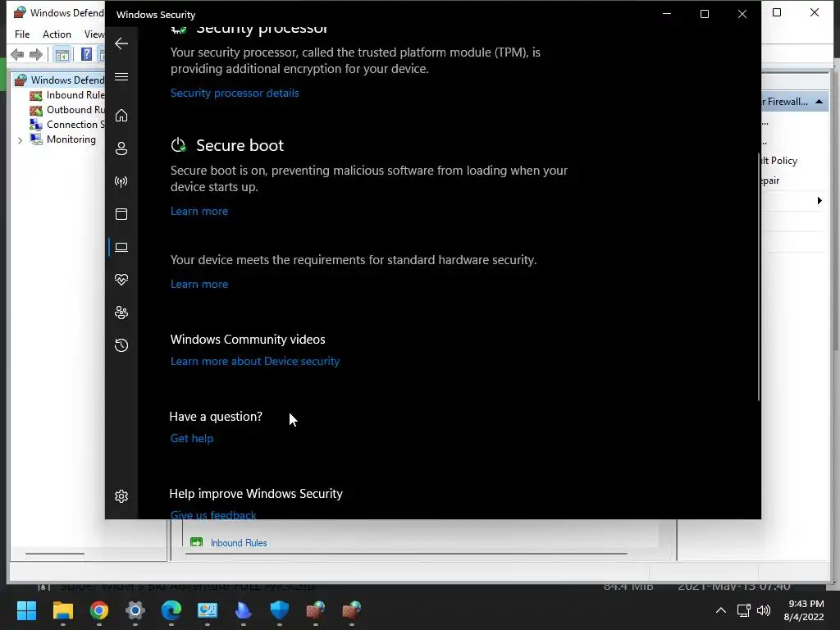This screenshot has height=630, width=840.
Task: Show hidden icons in the system tray
Action: click(721, 610)
